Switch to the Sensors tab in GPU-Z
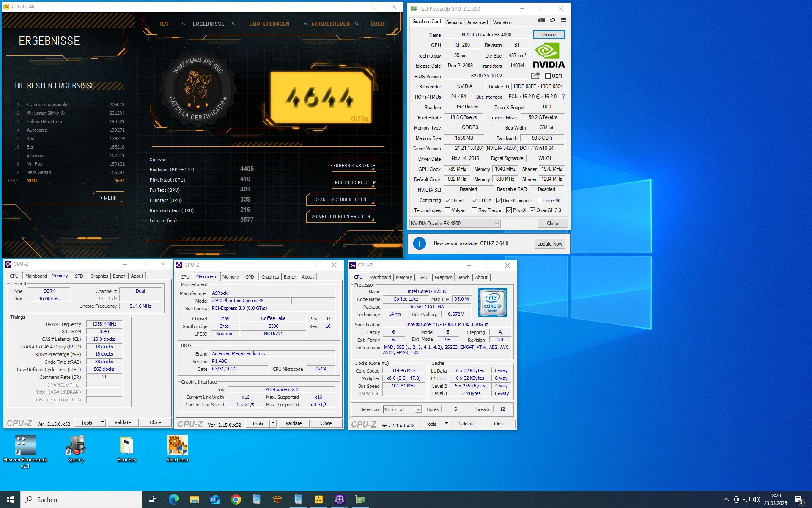Image resolution: width=812 pixels, height=508 pixels. click(454, 22)
